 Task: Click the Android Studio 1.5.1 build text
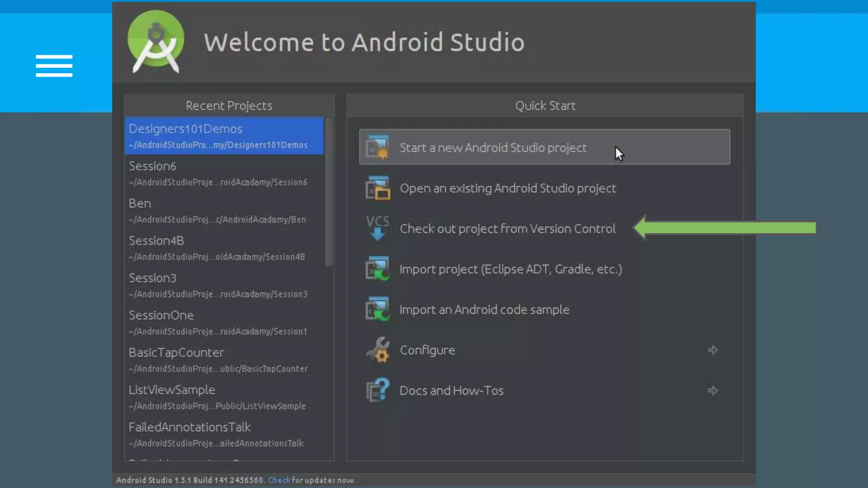tap(190, 480)
